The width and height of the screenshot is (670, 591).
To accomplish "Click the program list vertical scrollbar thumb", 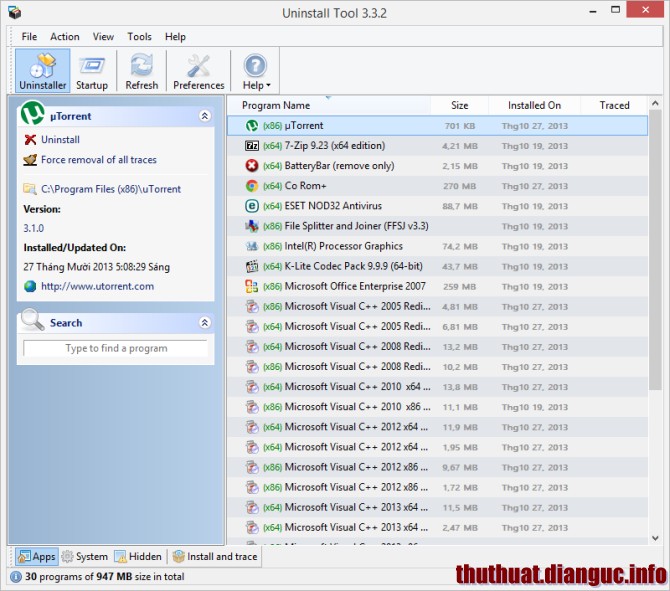I will click(x=655, y=250).
